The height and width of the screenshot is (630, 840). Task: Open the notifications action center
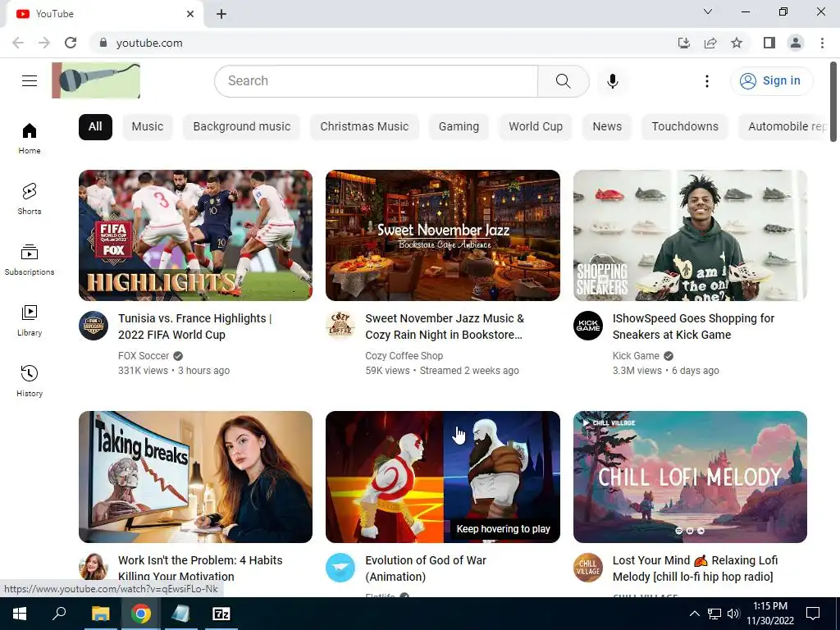(x=813, y=614)
